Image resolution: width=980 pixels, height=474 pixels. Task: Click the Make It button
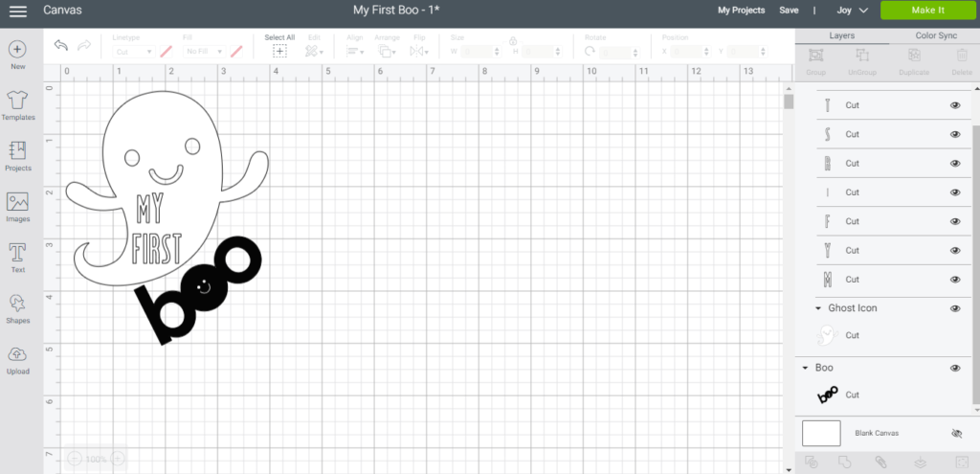pos(927,11)
